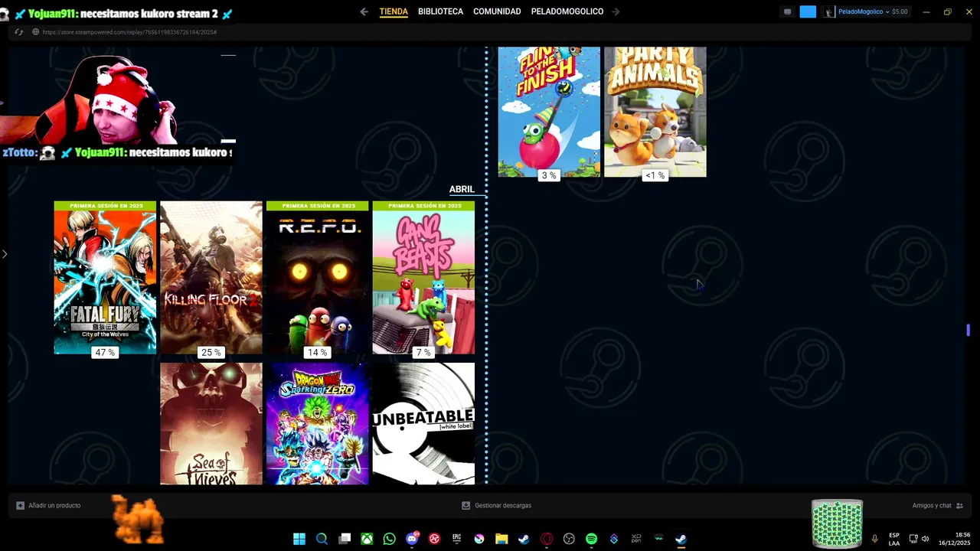
Task: Click the 3 % label under Fling to the Finish
Action: [549, 175]
